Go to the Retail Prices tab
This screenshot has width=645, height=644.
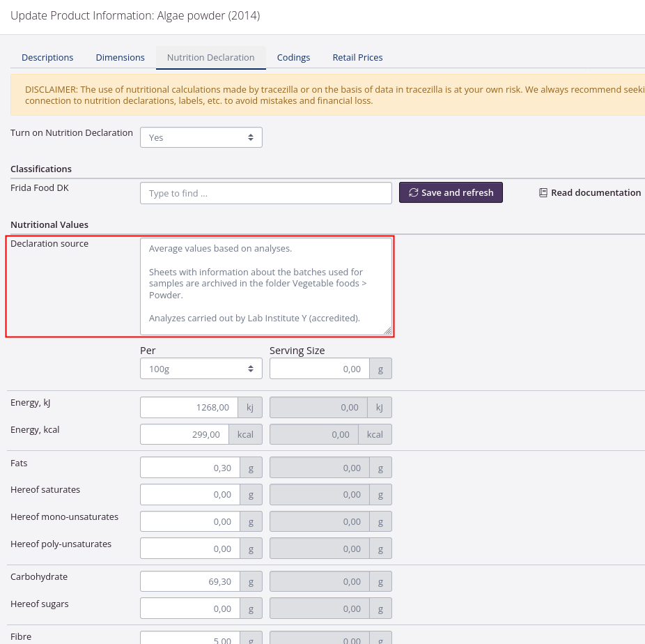pos(357,57)
